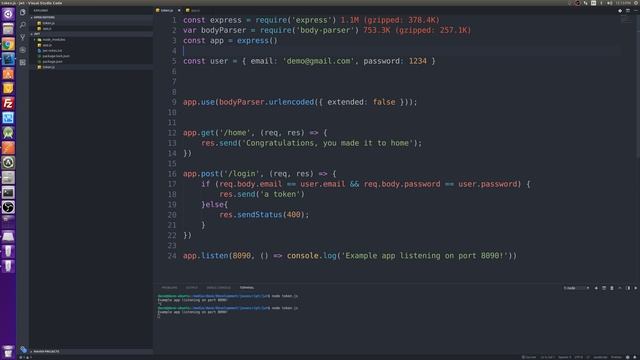Click 'demo@gmail.com' on line 5
This screenshot has width=640, height=360.
[318, 61]
